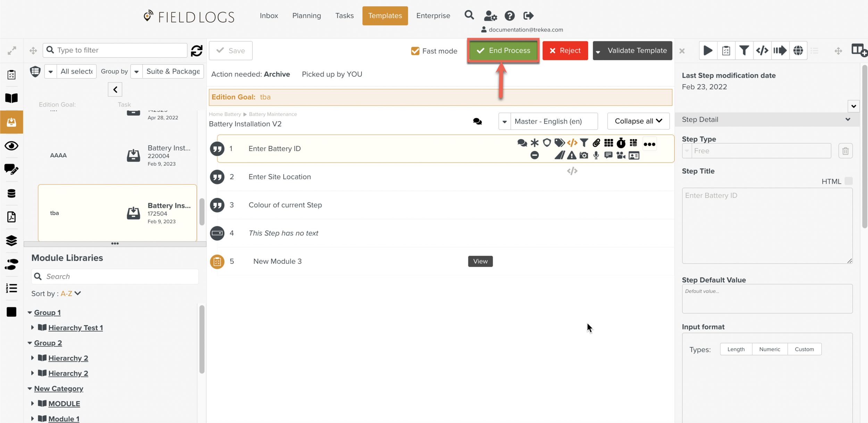Expand the Hierarchy Test 1 tree item
The height and width of the screenshot is (423, 868).
[x=33, y=327]
